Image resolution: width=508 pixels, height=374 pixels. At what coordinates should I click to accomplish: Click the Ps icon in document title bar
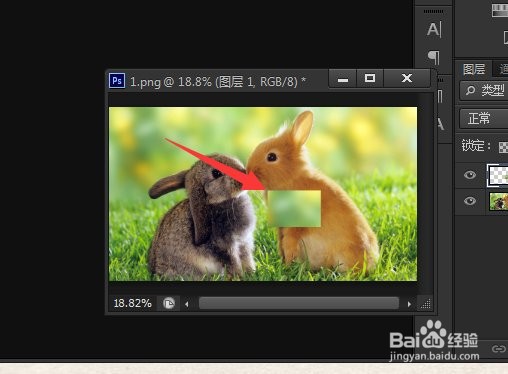pos(117,81)
